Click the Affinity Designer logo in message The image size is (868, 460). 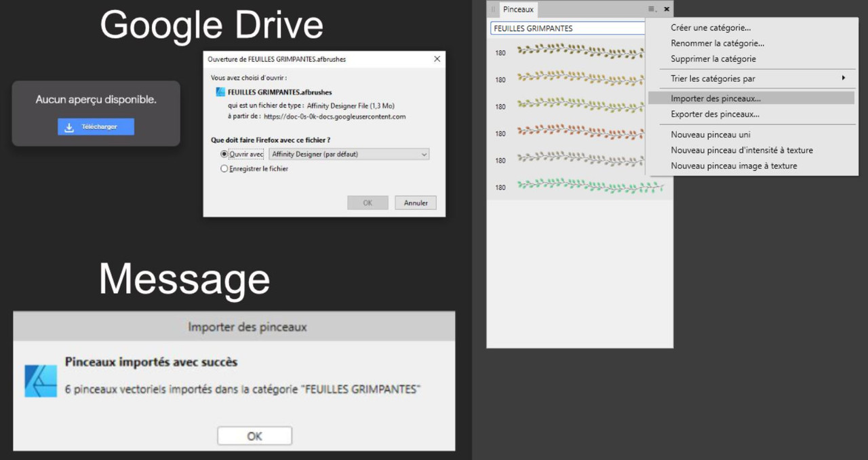pos(41,381)
